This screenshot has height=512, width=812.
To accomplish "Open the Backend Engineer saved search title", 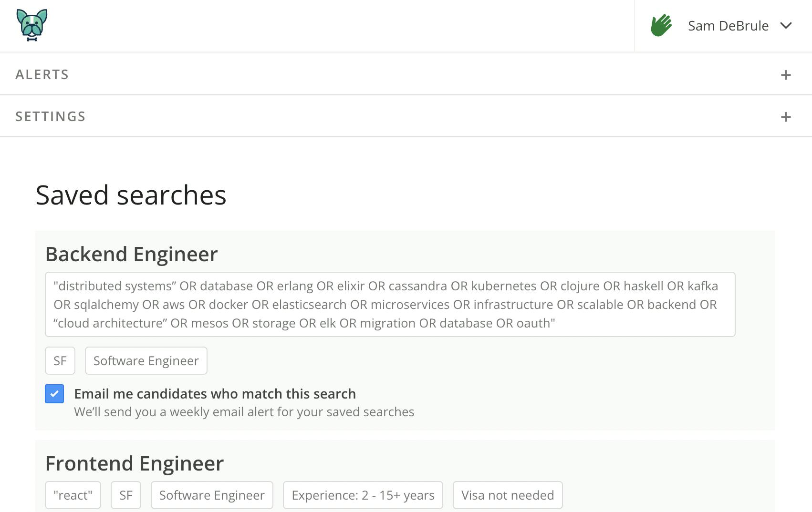I will pos(131,254).
